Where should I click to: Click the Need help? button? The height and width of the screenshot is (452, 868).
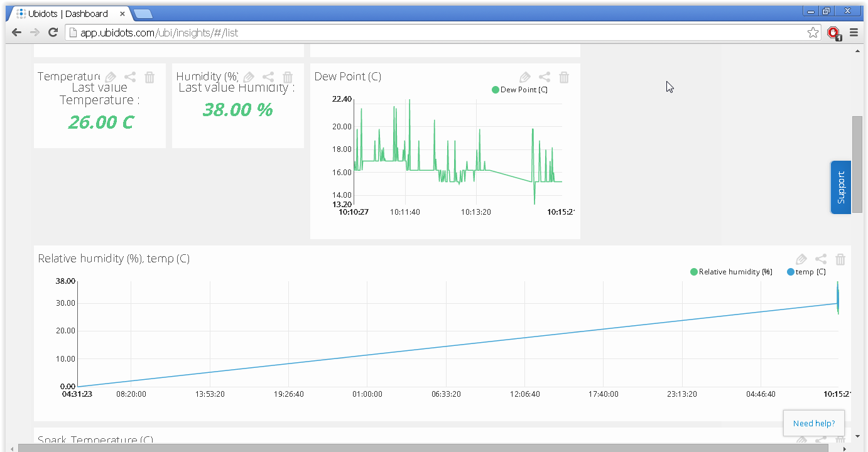[x=814, y=423]
